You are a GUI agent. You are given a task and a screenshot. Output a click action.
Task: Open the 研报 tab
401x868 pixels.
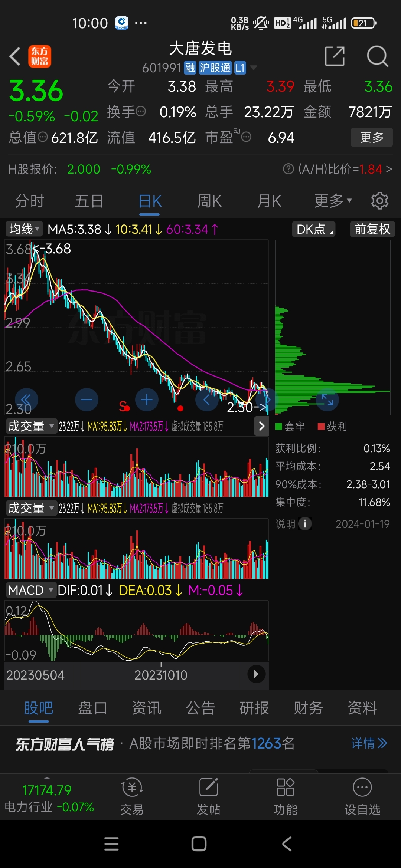coord(254,708)
